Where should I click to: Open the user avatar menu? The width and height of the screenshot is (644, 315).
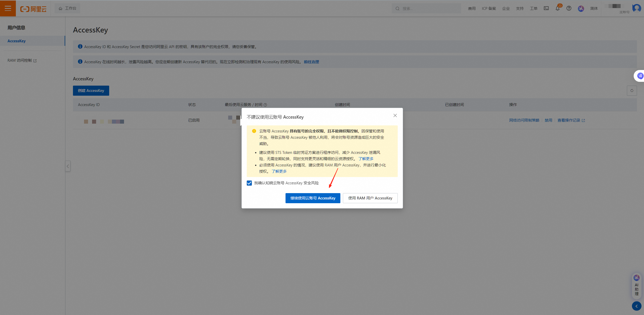click(637, 8)
